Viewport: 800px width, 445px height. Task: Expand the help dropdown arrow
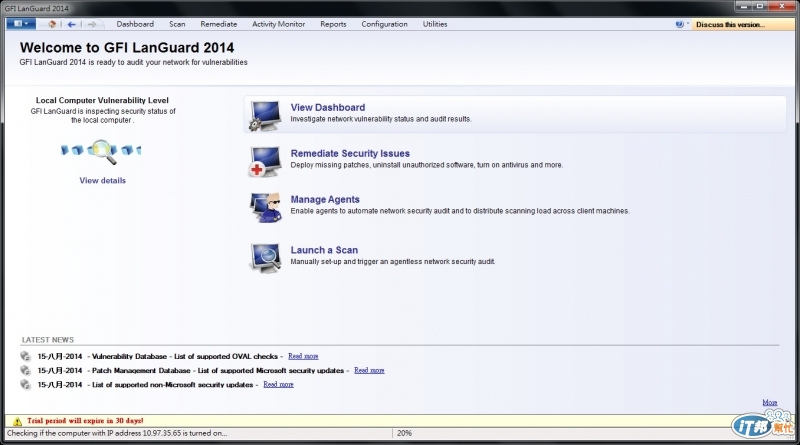pyautogui.click(x=687, y=23)
